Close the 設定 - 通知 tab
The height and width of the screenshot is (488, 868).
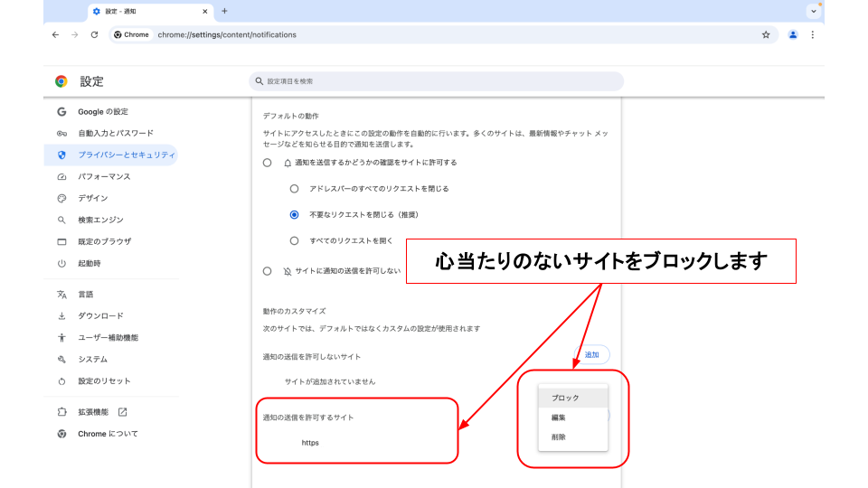(205, 12)
